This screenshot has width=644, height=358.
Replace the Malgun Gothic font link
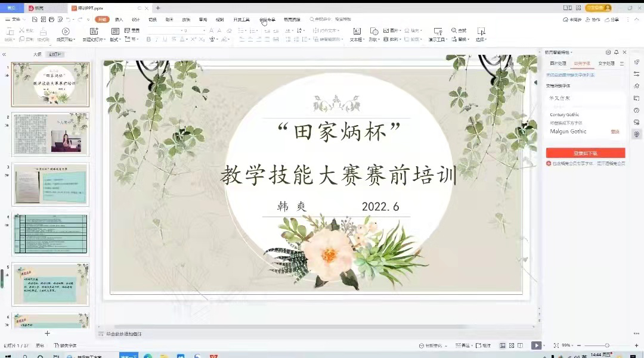click(615, 132)
